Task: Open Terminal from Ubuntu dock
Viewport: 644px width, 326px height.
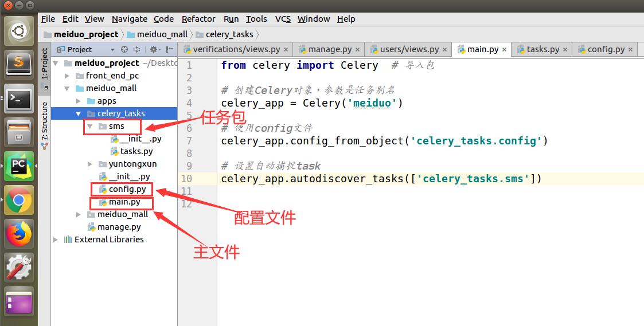Action: [19, 98]
